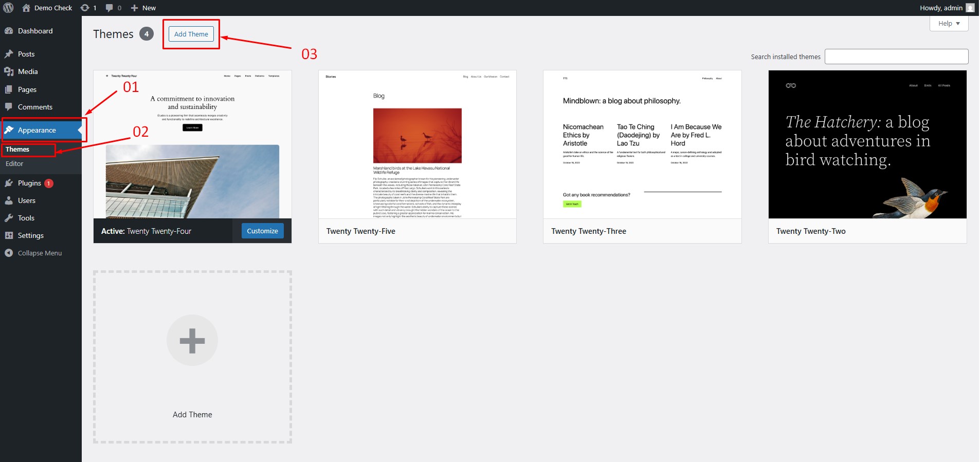Click the admin user avatar icon
The width and height of the screenshot is (980, 462).
[970, 8]
